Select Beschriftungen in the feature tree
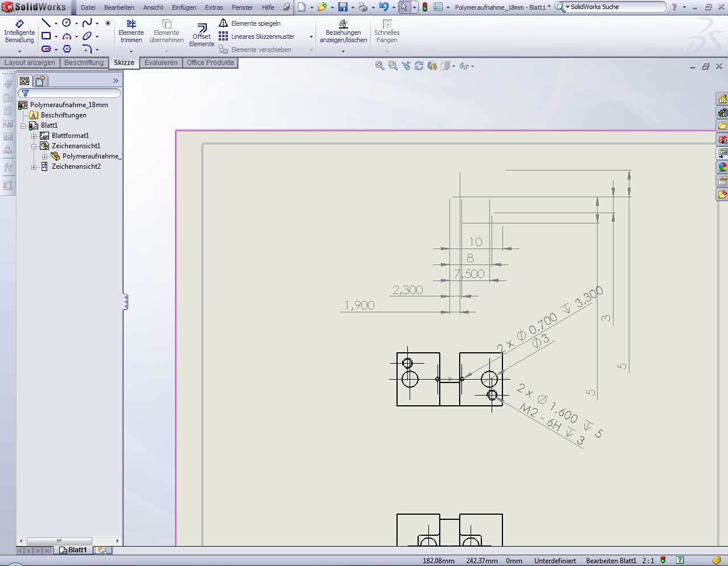728x566 pixels. click(63, 115)
